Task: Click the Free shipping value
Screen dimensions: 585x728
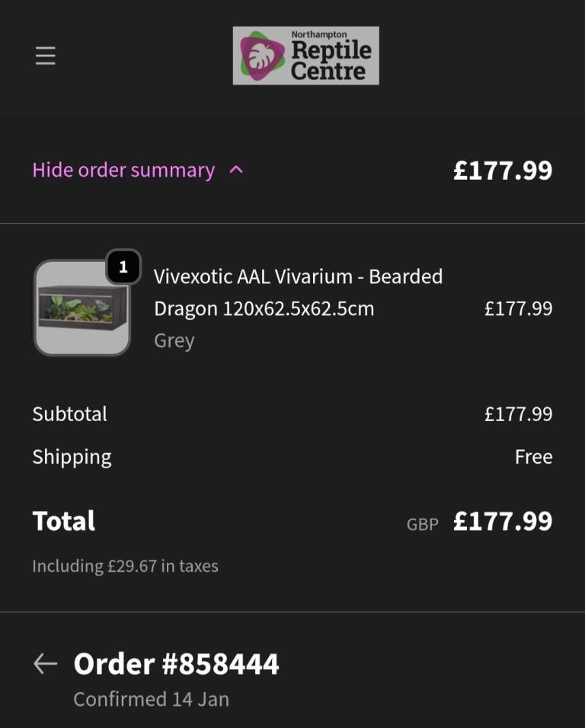Action: click(533, 457)
